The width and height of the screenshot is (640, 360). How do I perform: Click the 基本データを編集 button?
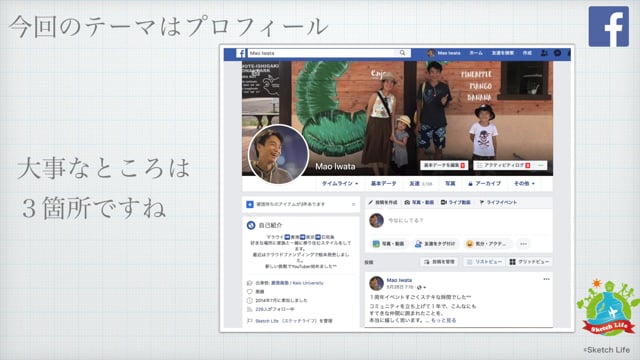[444, 165]
